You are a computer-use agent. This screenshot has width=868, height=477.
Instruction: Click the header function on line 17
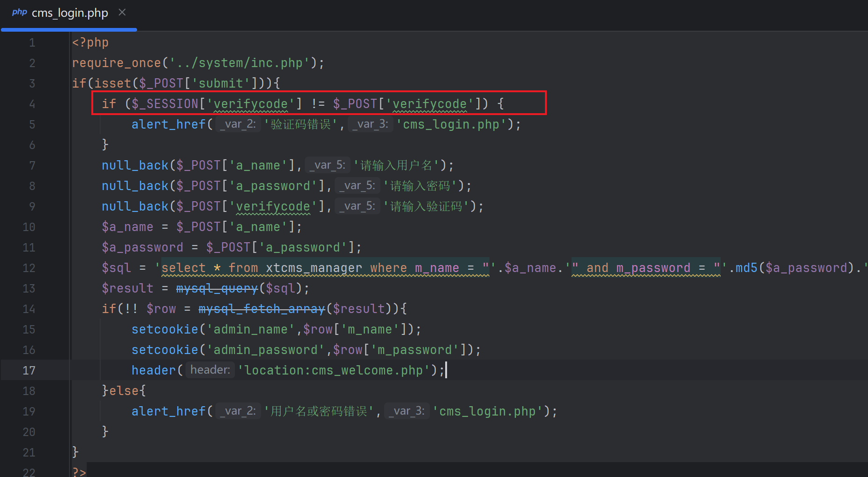pyautogui.click(x=154, y=370)
